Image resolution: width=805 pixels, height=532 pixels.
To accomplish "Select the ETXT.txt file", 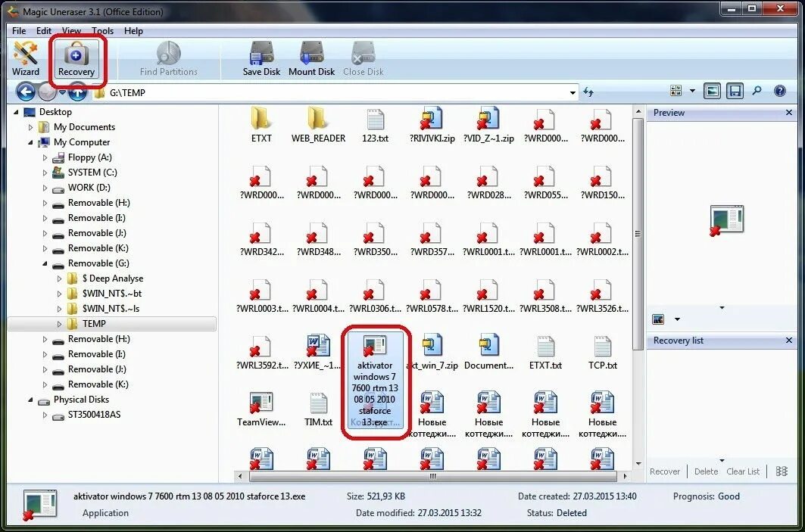I will pyautogui.click(x=545, y=353).
